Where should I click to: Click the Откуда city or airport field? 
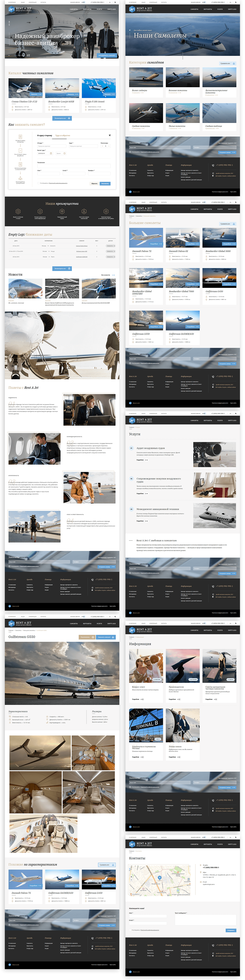[x=52, y=146]
